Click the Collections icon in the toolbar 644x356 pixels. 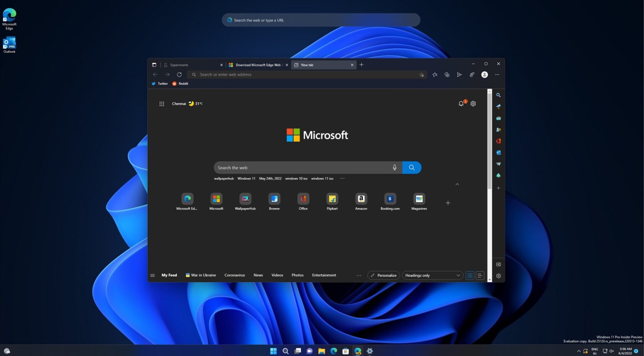(x=447, y=74)
